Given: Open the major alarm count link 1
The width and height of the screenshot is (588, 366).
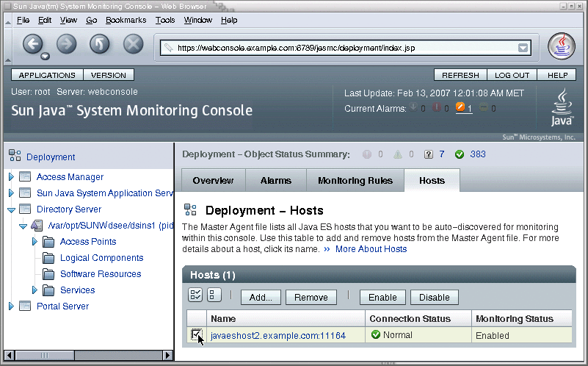Looking at the screenshot, I should (470, 109).
